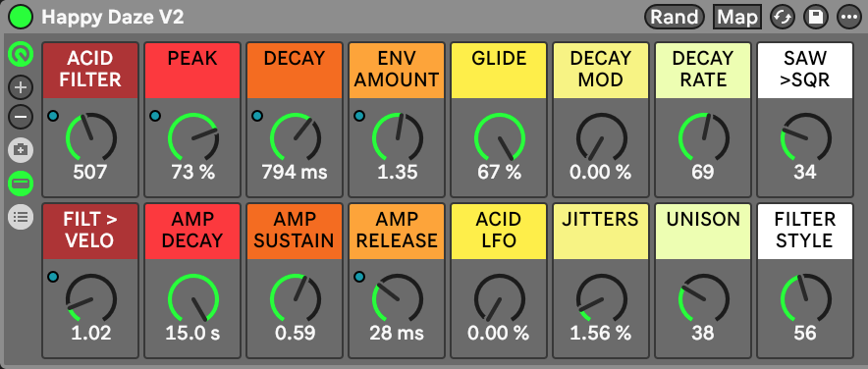Toggle the chain selector view icon
The width and height of the screenshot is (868, 369).
coord(21,184)
